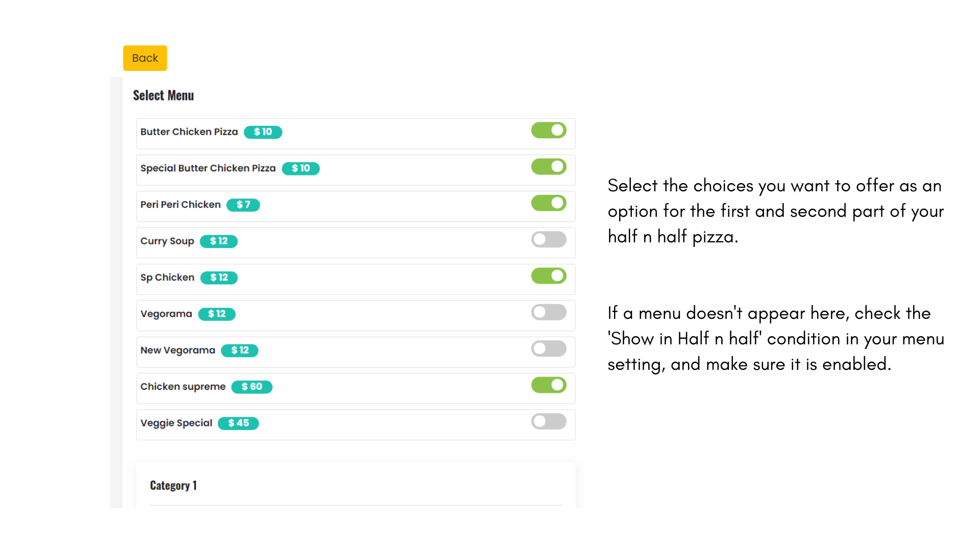Switch off the Sp Chicken toggle
The image size is (980, 551).
(x=549, y=276)
